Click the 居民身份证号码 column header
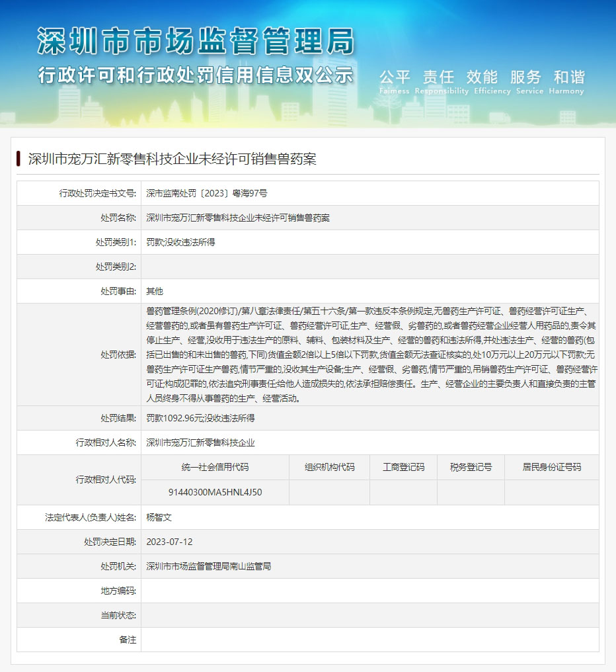This screenshot has width=616, height=672. coord(551,467)
